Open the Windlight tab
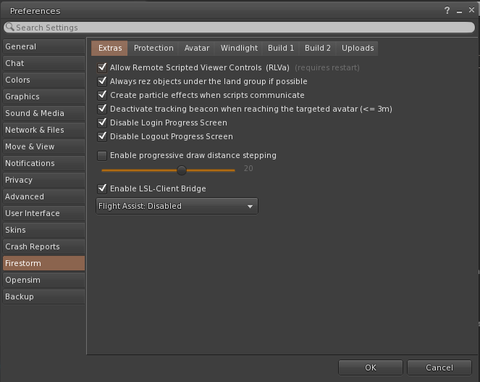 pyautogui.click(x=239, y=48)
